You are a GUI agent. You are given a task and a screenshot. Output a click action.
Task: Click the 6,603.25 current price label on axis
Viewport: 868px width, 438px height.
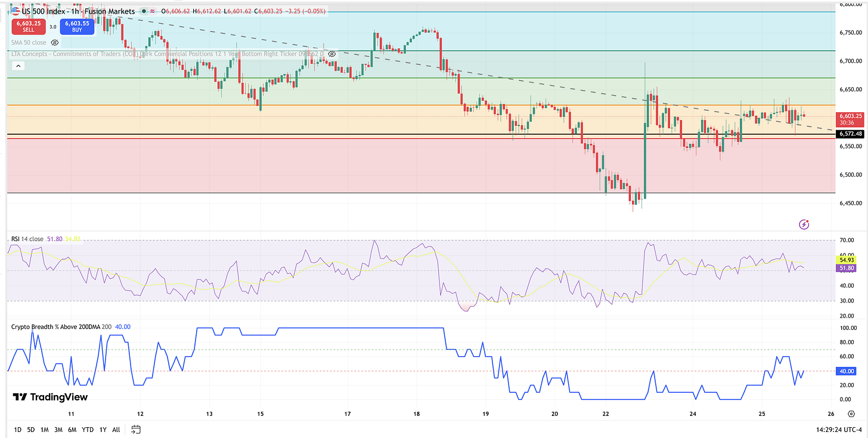tap(851, 120)
